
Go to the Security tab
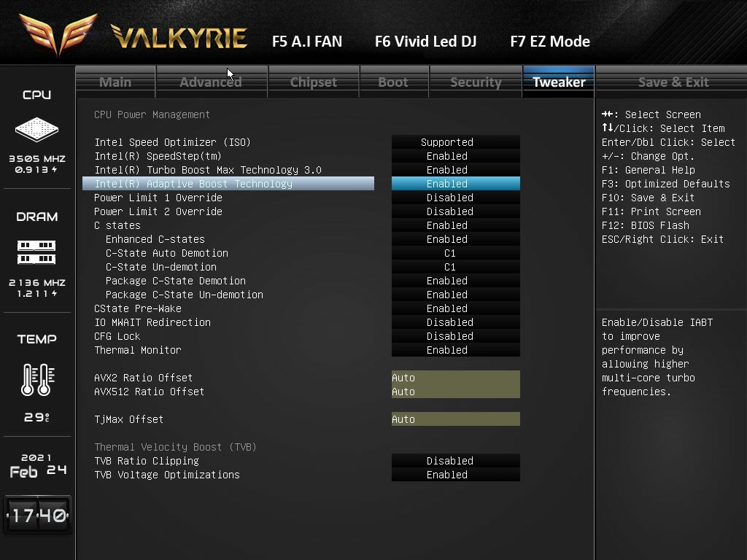tap(476, 82)
